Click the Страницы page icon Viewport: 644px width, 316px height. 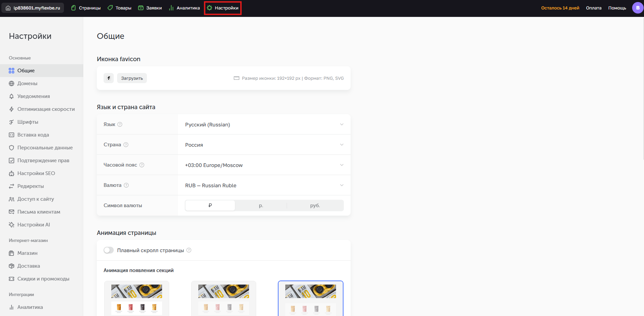click(x=73, y=8)
